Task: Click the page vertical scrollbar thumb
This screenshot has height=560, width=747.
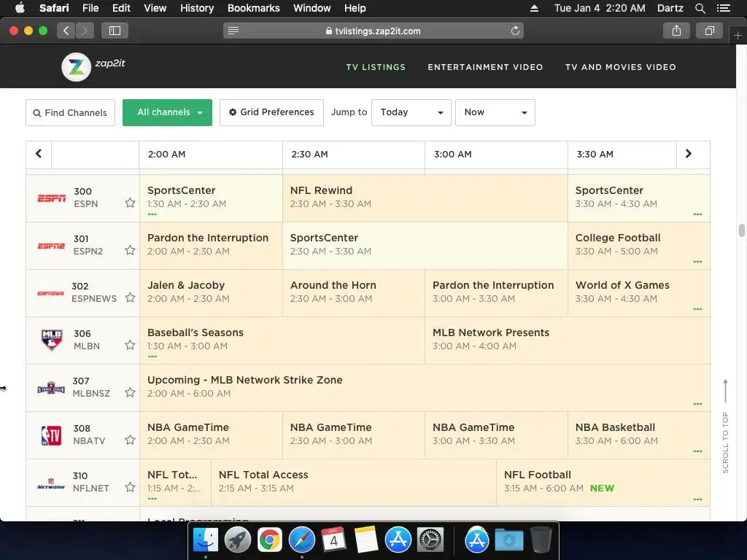Action: 742,230
